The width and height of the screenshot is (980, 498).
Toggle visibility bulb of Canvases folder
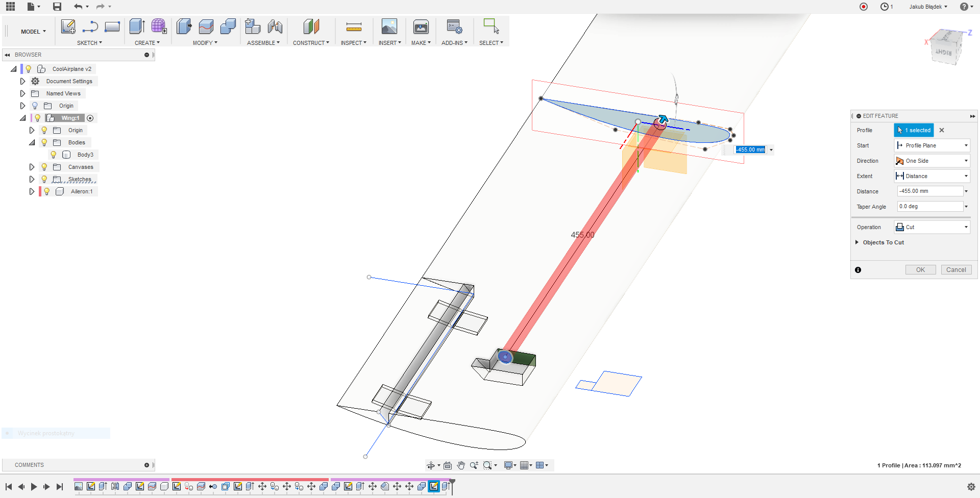click(x=44, y=167)
